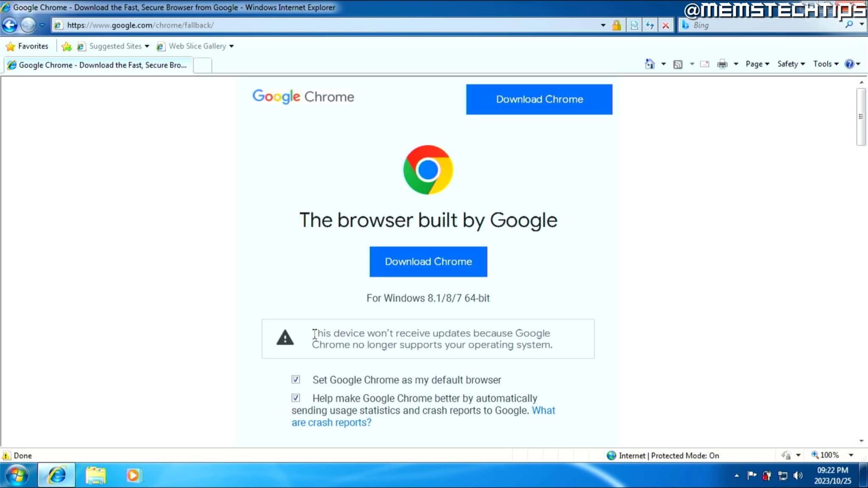Open the recent pages dropdown beside Forward
This screenshot has width=868, height=488.
pyautogui.click(x=42, y=25)
